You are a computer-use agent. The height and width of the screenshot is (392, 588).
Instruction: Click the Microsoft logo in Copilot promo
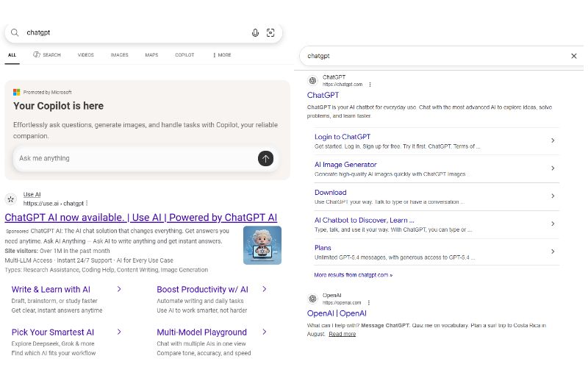click(16, 92)
